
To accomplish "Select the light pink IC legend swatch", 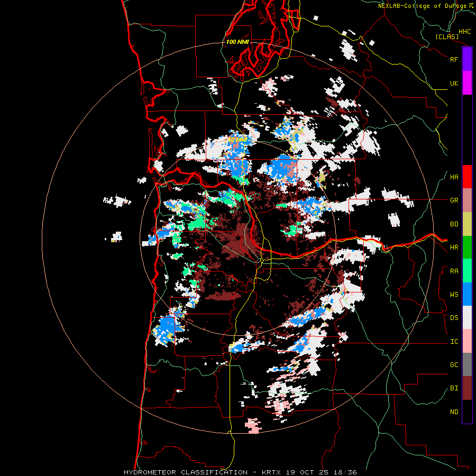I will tap(467, 341).
